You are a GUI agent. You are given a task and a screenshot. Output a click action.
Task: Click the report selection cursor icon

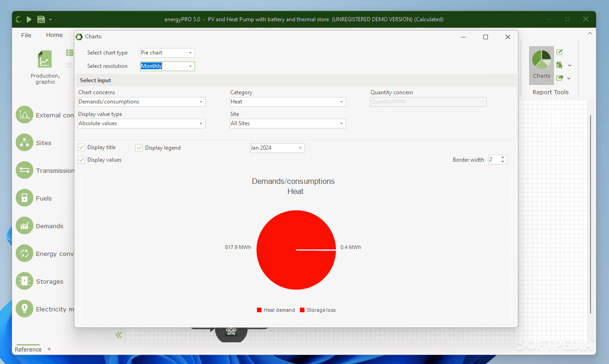[560, 65]
